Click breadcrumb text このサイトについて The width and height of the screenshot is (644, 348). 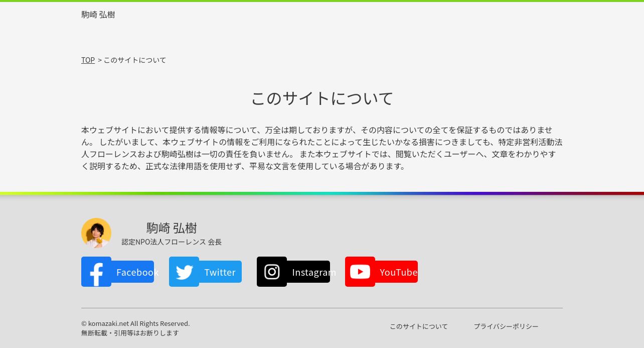[x=135, y=60]
